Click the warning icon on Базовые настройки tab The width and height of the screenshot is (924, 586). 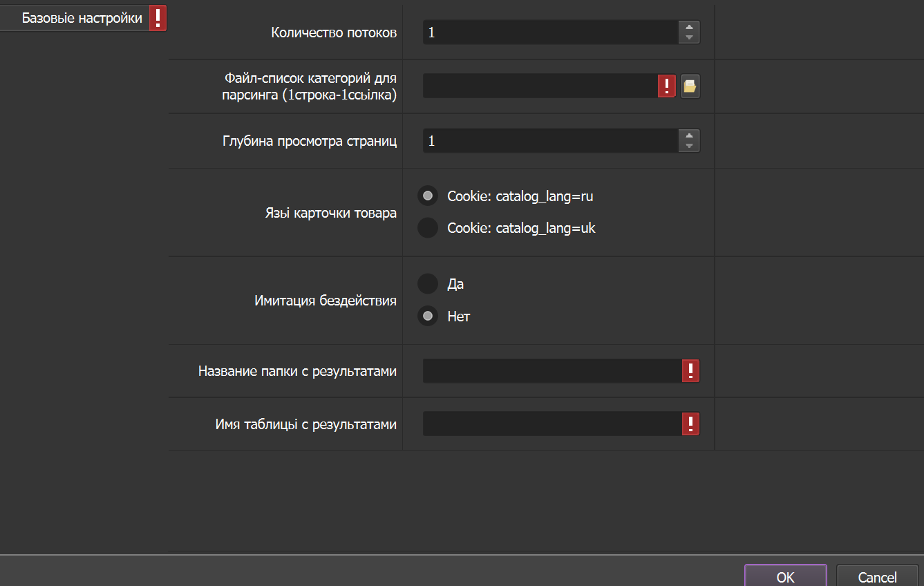tap(158, 18)
